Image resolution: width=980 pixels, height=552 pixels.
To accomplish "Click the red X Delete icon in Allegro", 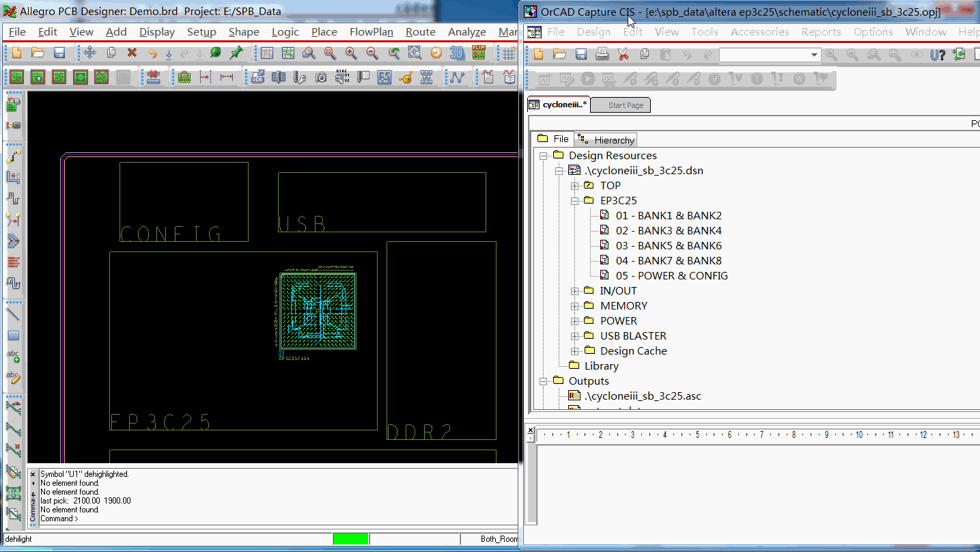I will point(132,53).
